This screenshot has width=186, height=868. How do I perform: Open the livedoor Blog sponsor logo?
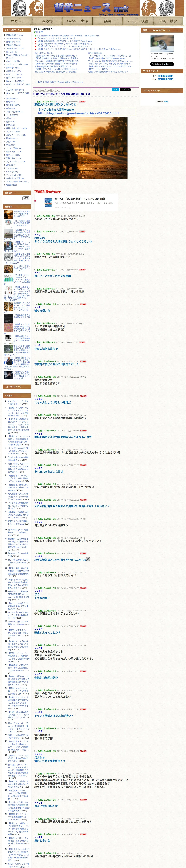click(x=162, y=101)
